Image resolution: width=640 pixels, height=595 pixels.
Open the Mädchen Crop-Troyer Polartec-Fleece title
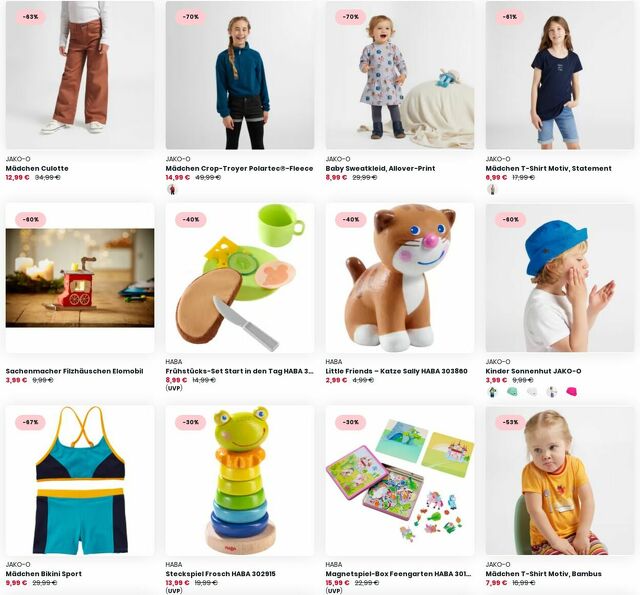tap(239, 168)
